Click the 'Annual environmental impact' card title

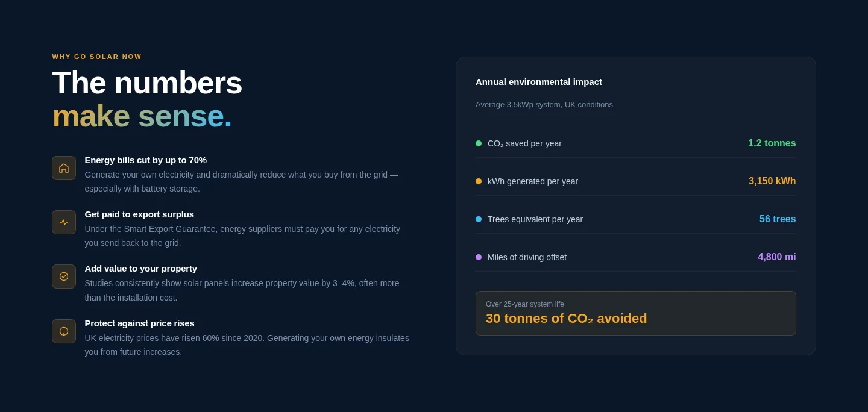(539, 82)
